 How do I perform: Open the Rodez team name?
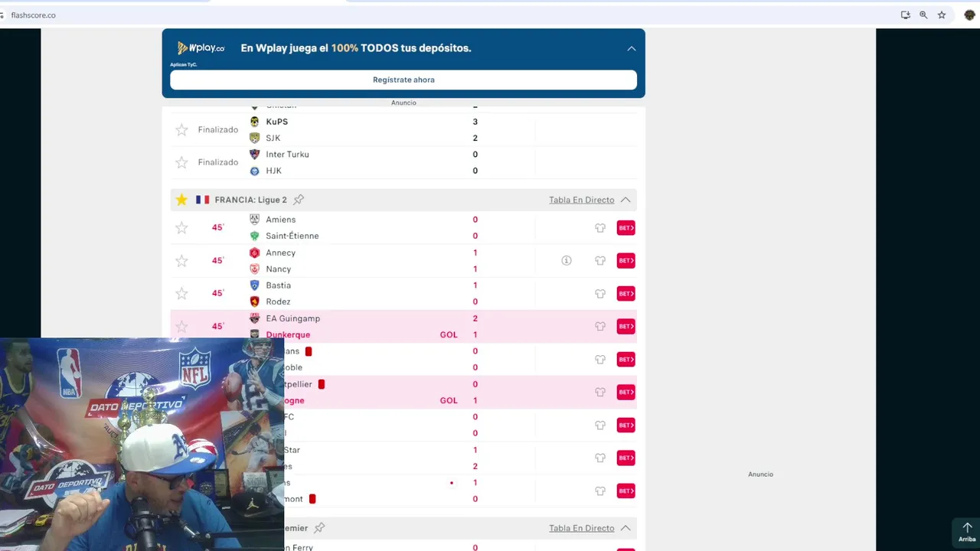tap(278, 302)
